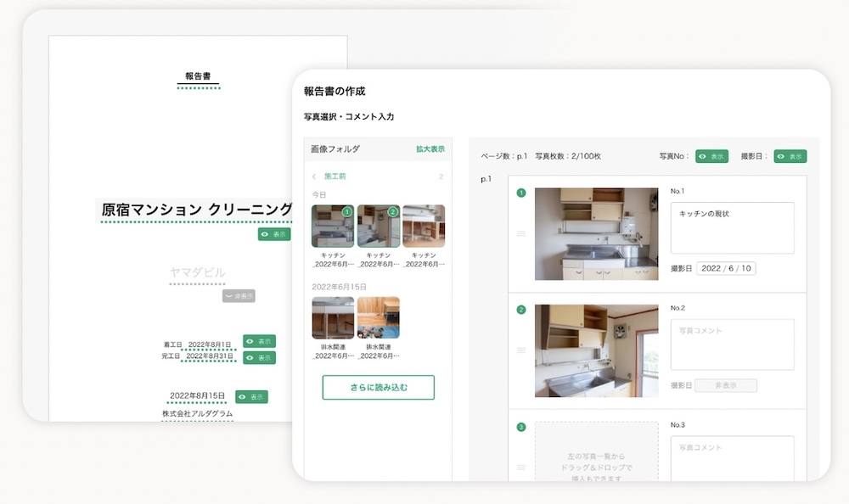Click the No.1 comment field キッチンの現状

click(733, 228)
